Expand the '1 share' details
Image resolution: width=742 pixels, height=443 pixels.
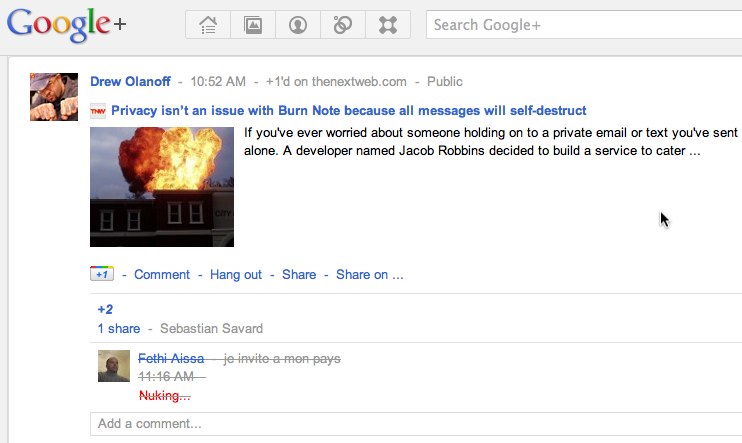pos(119,328)
